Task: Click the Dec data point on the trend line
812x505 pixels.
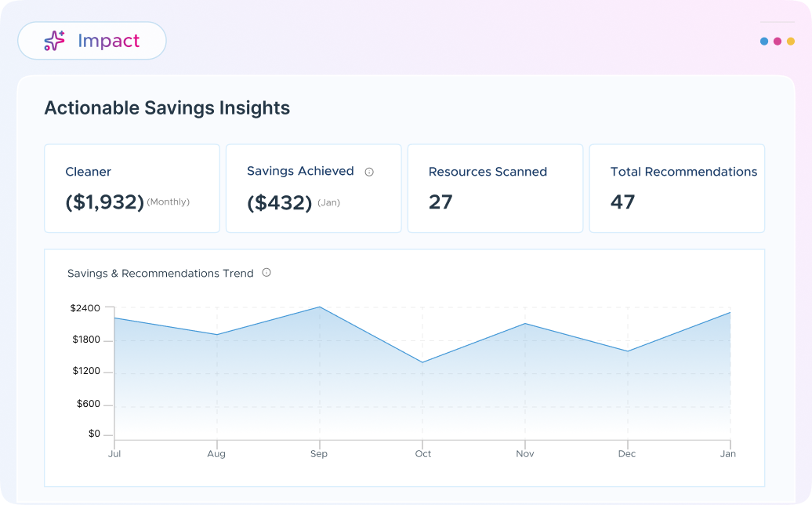Action: [627, 351]
